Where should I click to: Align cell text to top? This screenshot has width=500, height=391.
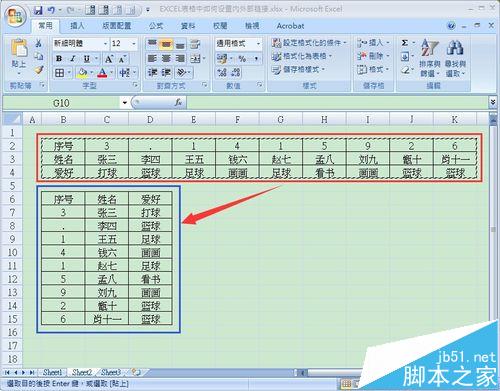click(x=152, y=44)
